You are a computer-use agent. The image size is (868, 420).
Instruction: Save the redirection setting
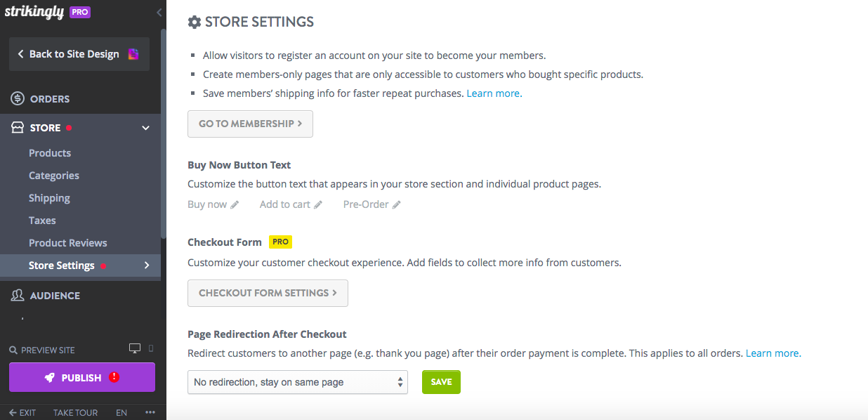441,382
